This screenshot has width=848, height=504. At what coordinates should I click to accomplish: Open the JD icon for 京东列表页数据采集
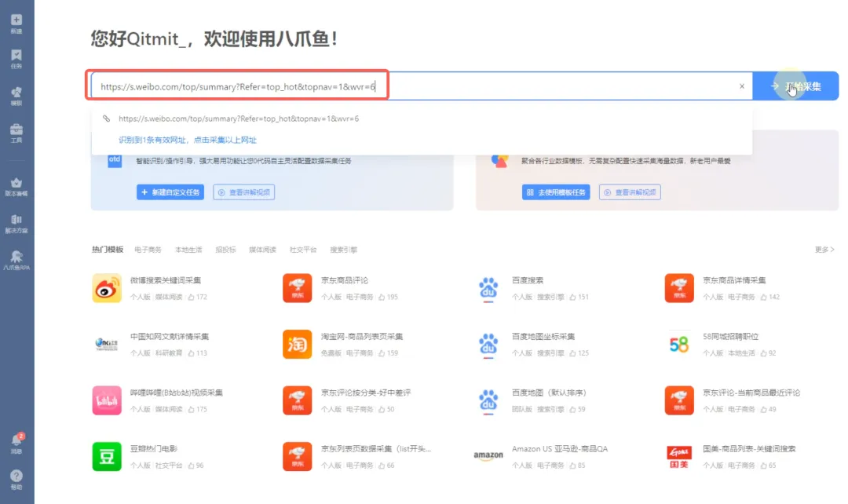pos(298,457)
